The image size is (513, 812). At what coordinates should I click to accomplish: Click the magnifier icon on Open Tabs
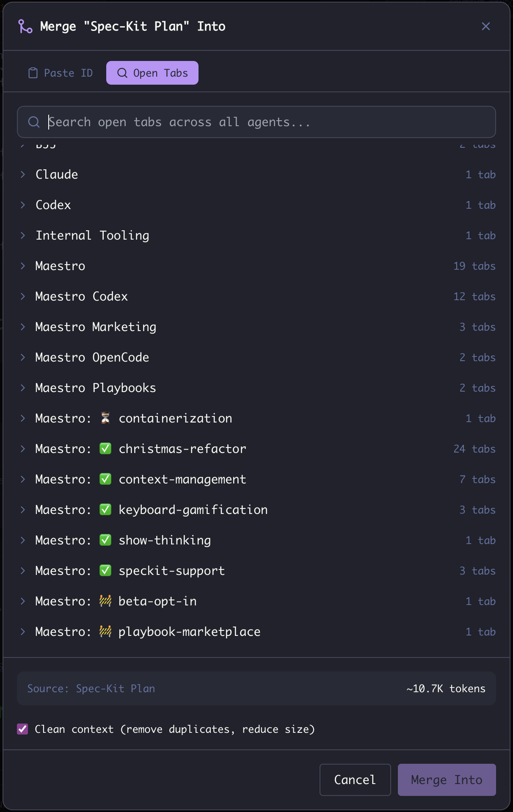coord(123,72)
